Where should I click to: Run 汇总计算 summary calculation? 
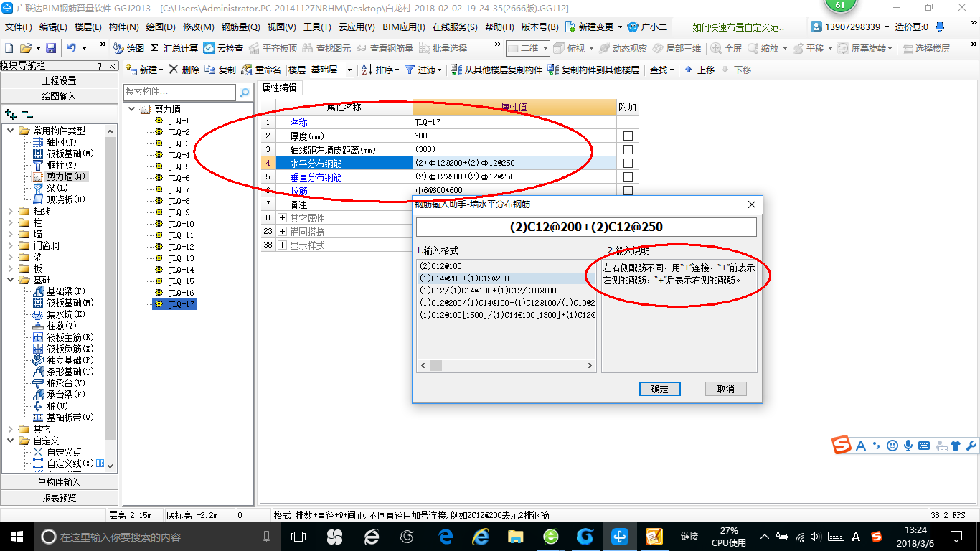click(x=174, y=48)
